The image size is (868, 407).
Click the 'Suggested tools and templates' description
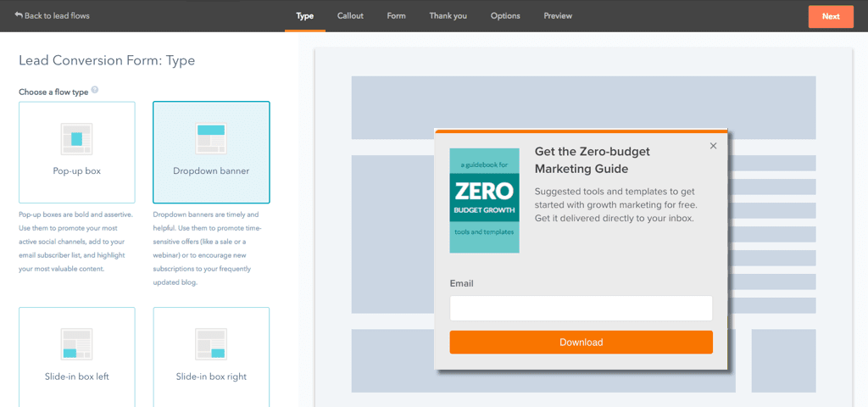(x=616, y=205)
